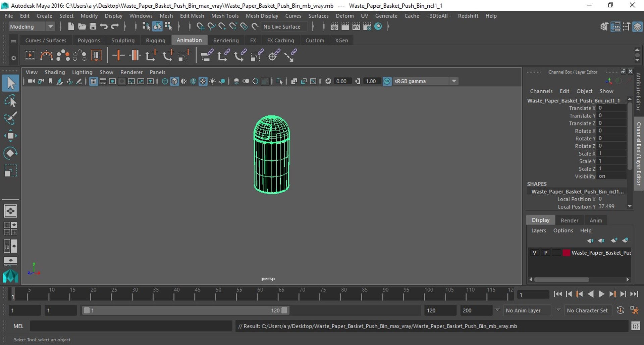The image size is (644, 345).
Task: Toggle the viewport grid display
Action: pyautogui.click(x=93, y=81)
